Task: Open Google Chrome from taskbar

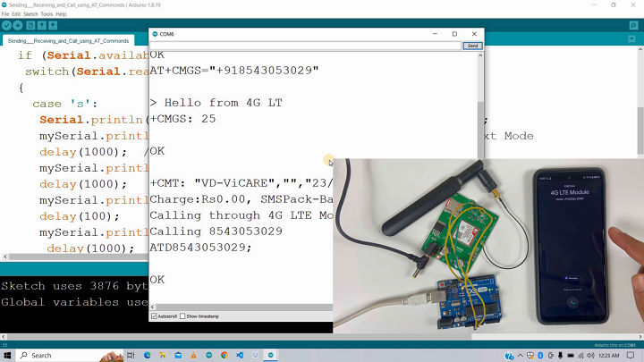Action: (x=225, y=355)
